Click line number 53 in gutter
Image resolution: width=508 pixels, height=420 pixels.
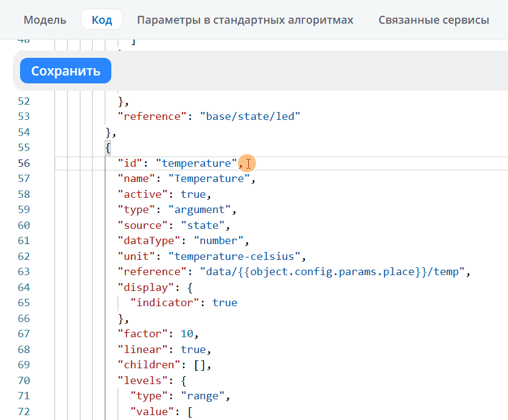point(24,116)
